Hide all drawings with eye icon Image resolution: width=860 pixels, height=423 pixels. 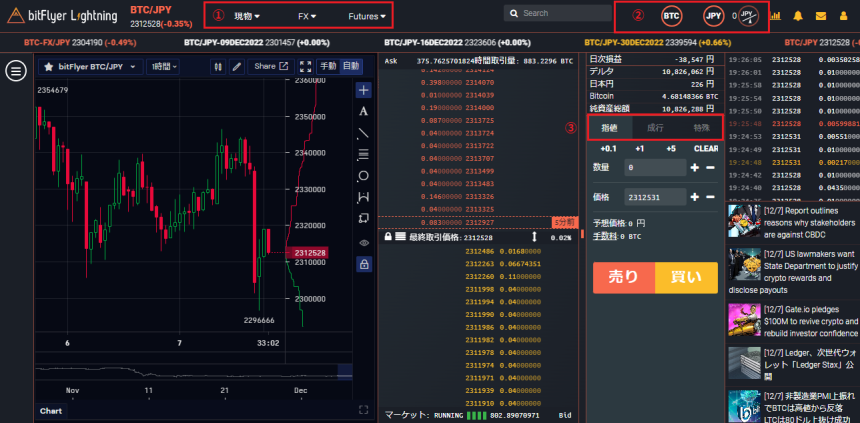pyautogui.click(x=363, y=242)
